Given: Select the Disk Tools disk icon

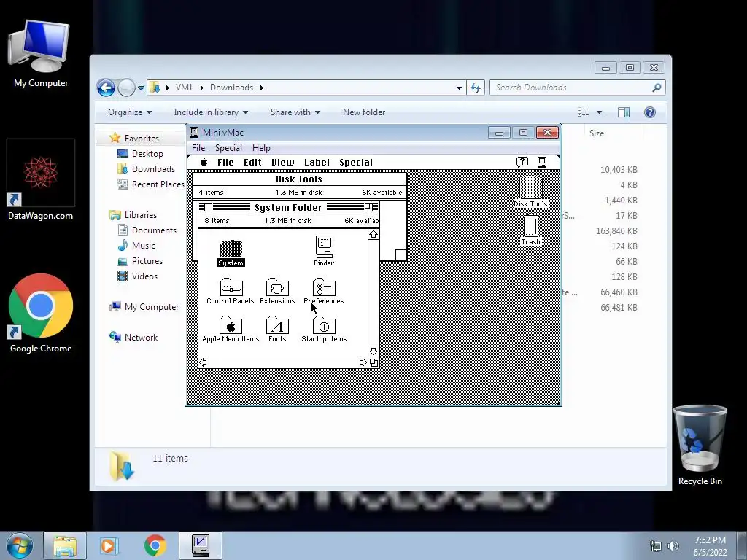Looking at the screenshot, I should click(x=530, y=187).
